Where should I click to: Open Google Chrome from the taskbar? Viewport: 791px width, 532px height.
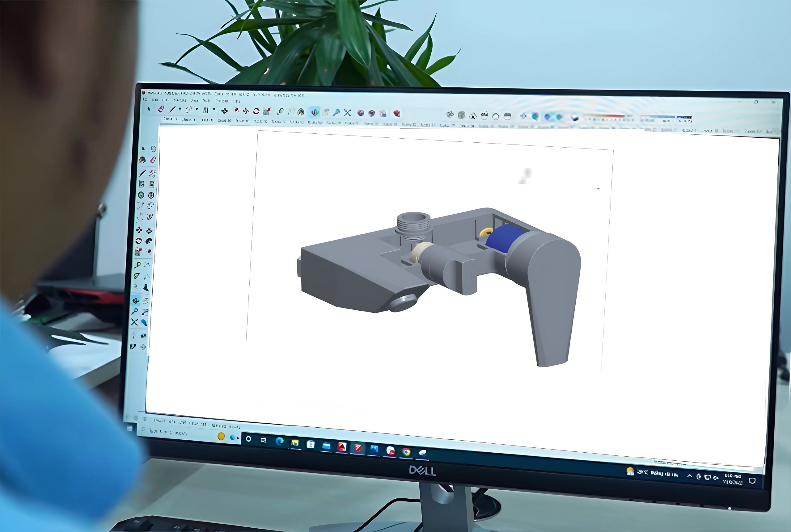pos(406,452)
